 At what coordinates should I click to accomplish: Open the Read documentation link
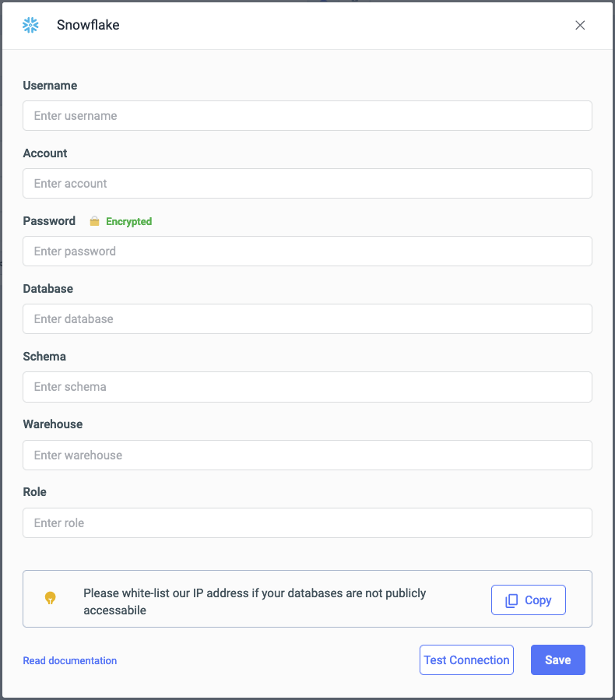(70, 660)
